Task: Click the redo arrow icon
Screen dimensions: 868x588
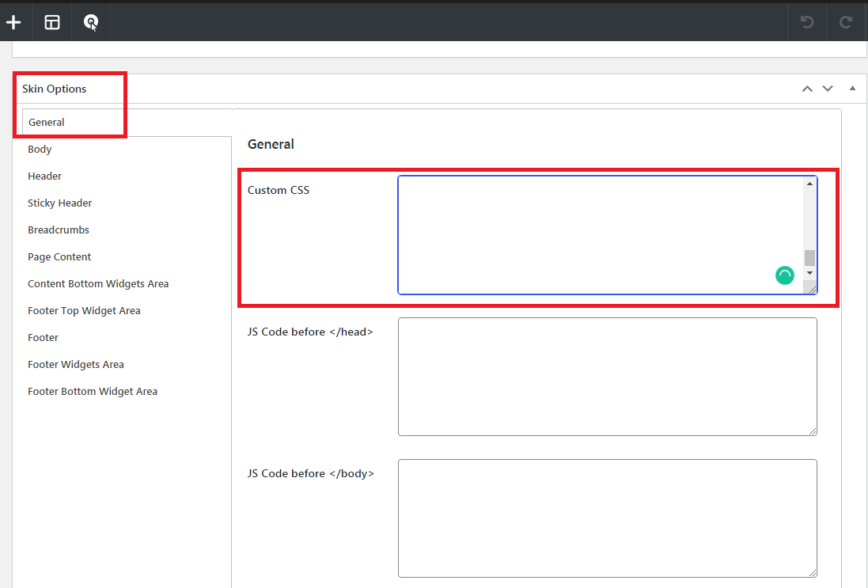Action: (846, 22)
